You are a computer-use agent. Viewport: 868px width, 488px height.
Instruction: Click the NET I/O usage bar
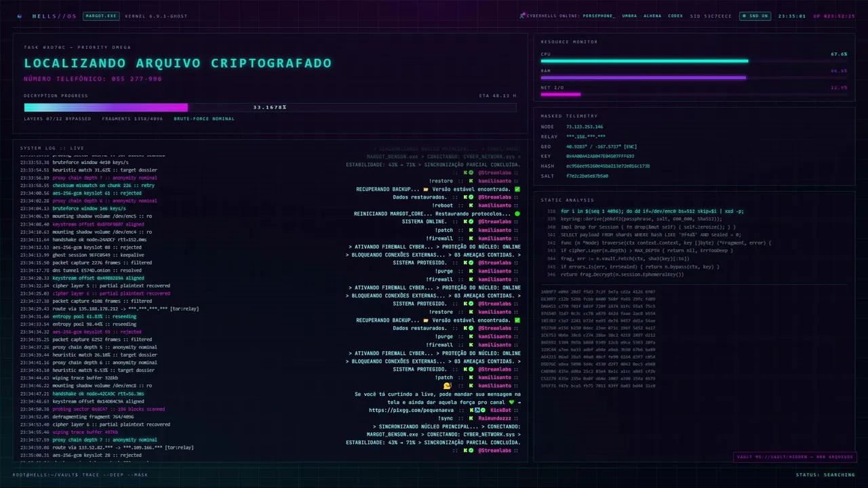click(x=694, y=94)
